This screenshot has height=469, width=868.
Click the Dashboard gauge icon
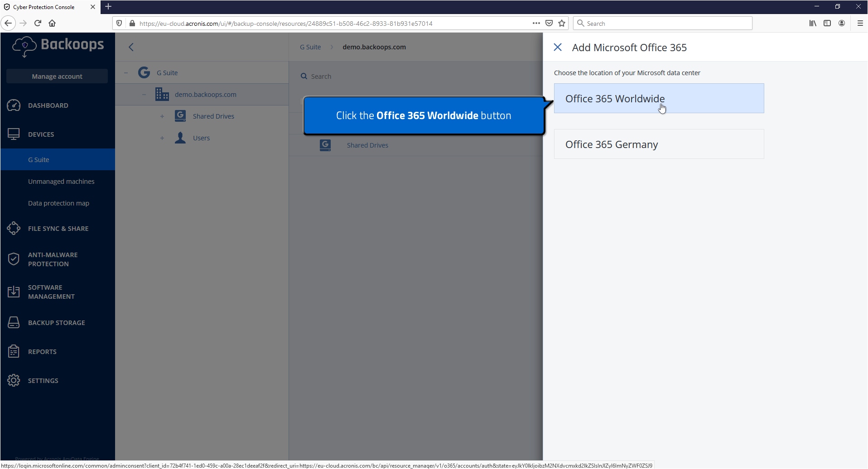(x=14, y=105)
